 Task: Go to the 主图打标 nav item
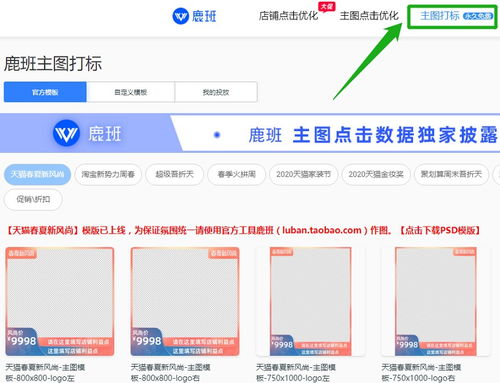[x=440, y=16]
